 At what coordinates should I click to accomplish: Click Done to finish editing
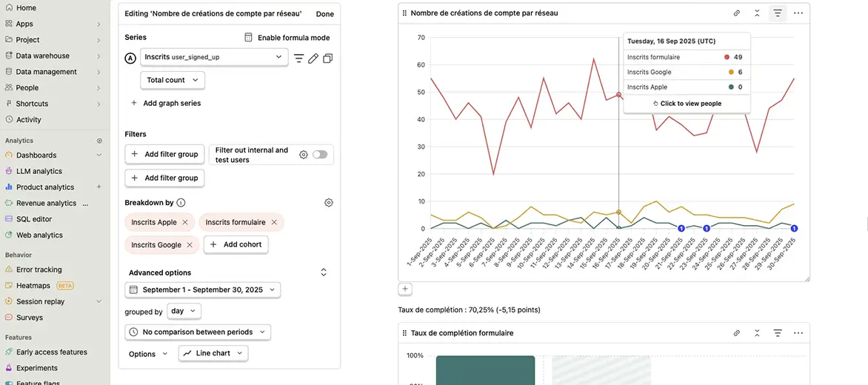pos(324,14)
